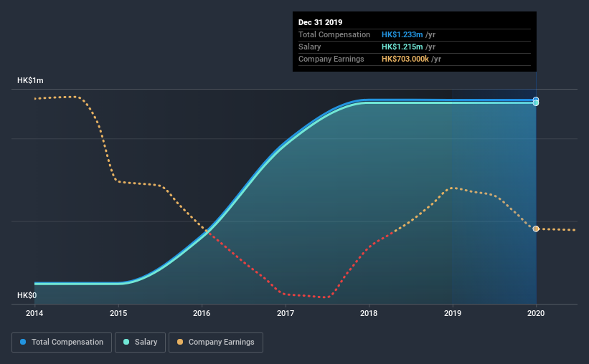Click the HK$703.000k company earnings value
The height and width of the screenshot is (364, 589).
pyautogui.click(x=405, y=59)
